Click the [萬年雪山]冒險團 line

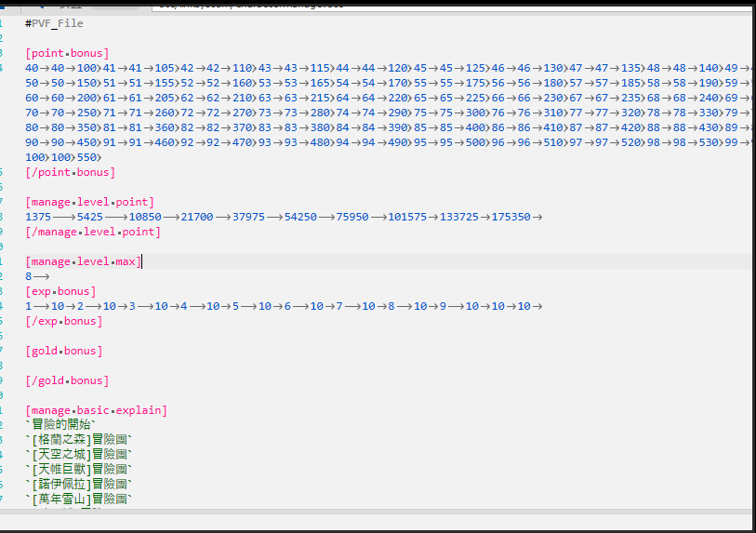coord(79,500)
